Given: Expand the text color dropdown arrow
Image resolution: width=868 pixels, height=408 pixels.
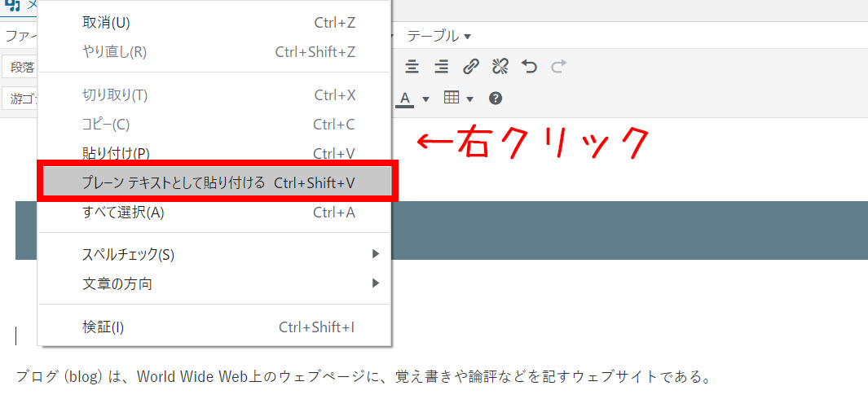Looking at the screenshot, I should point(425,99).
